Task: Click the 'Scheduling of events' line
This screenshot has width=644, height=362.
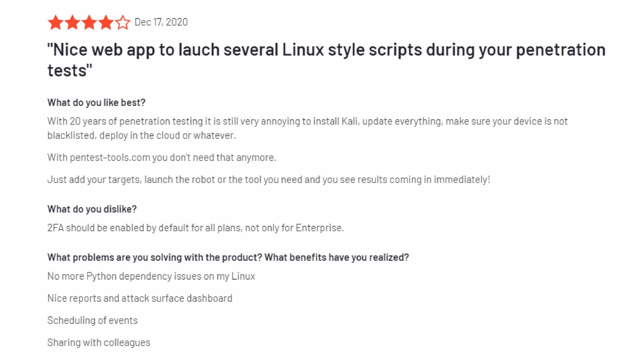Action: tap(92, 320)
